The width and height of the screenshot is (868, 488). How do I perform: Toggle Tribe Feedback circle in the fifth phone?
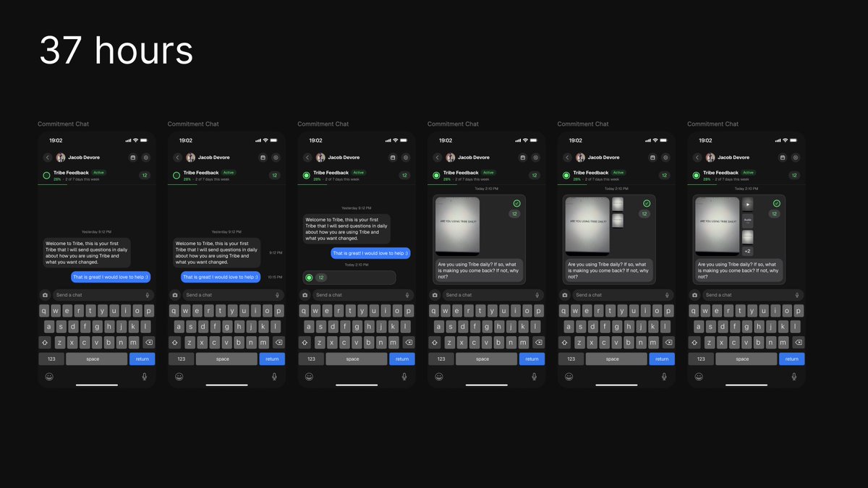click(x=566, y=175)
